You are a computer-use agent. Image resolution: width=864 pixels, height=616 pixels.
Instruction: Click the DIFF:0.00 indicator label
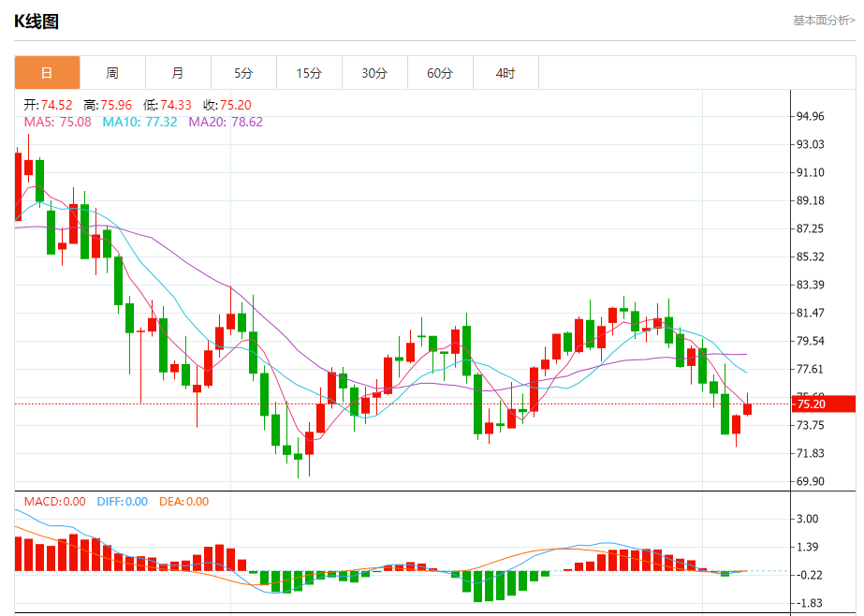tap(123, 502)
